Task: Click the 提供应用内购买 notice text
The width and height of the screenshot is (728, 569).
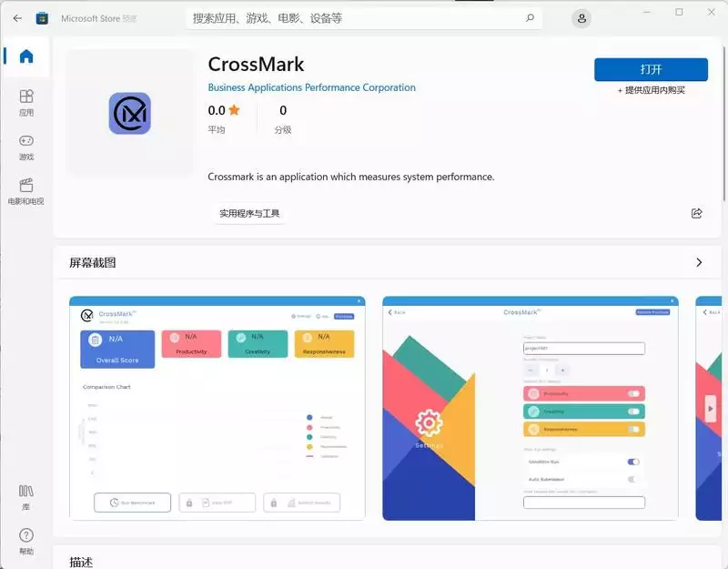Action: tap(651, 90)
